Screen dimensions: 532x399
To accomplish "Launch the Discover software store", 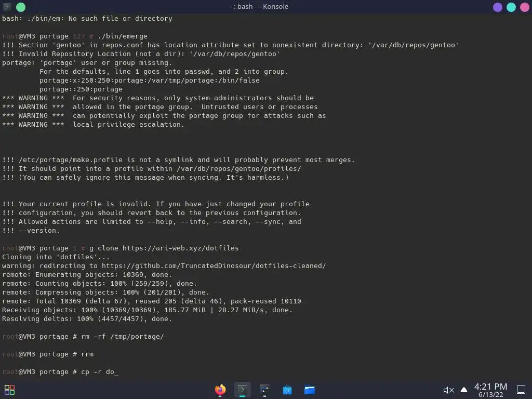I will pyautogui.click(x=287, y=390).
